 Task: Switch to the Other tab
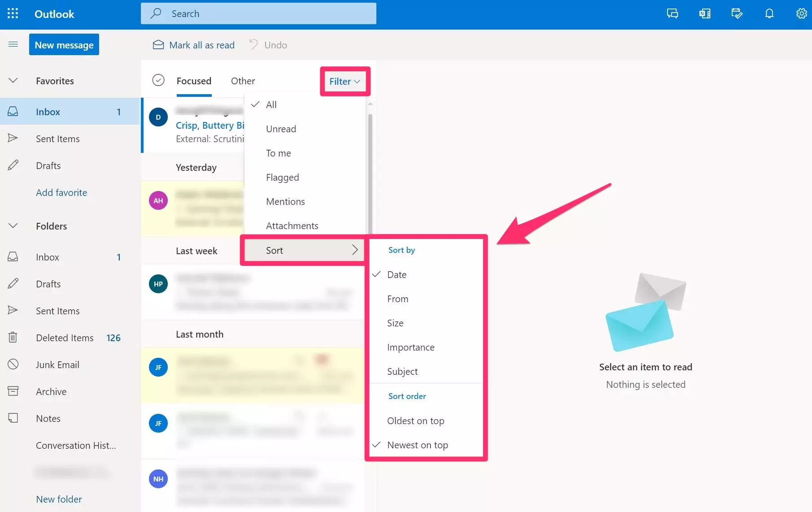(x=243, y=81)
